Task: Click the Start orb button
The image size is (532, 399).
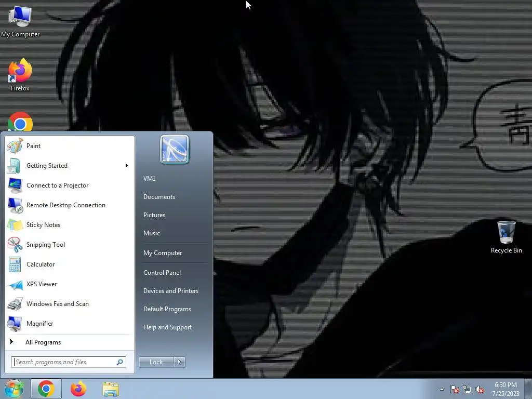Action: (x=14, y=389)
